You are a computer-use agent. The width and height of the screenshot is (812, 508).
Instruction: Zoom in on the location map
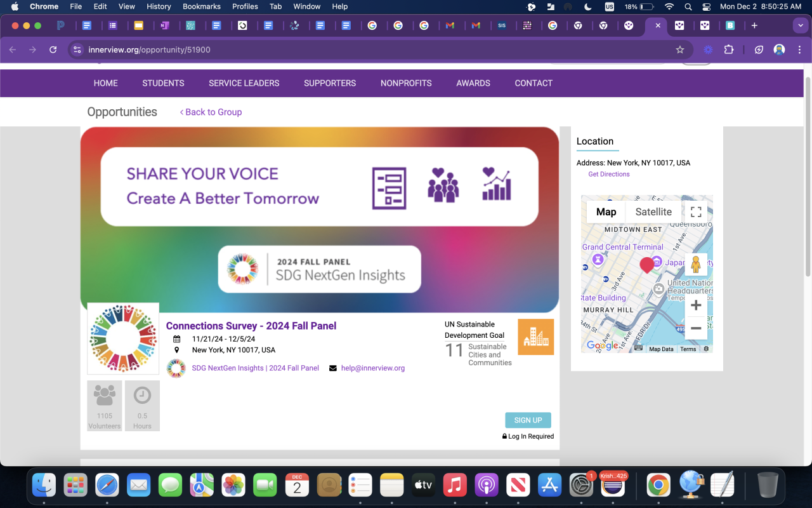[x=696, y=305]
